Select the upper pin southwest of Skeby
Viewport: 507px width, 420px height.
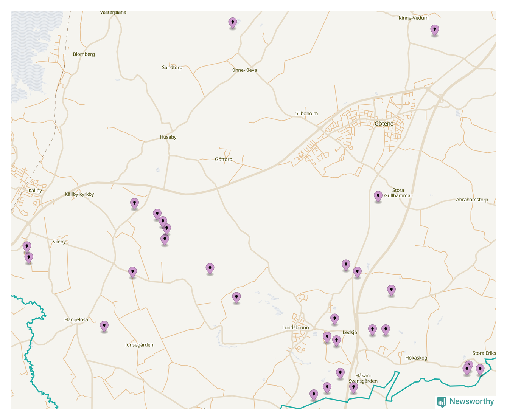pos(26,247)
